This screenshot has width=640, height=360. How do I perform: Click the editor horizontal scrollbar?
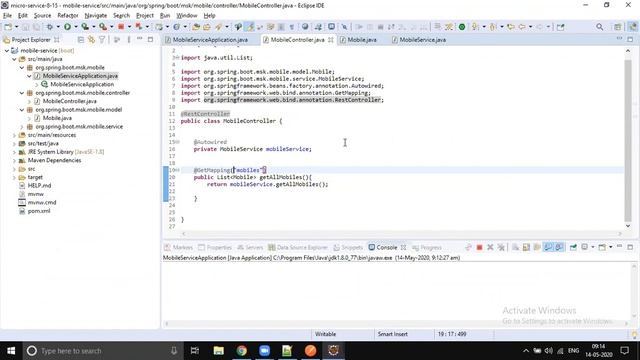(x=401, y=234)
